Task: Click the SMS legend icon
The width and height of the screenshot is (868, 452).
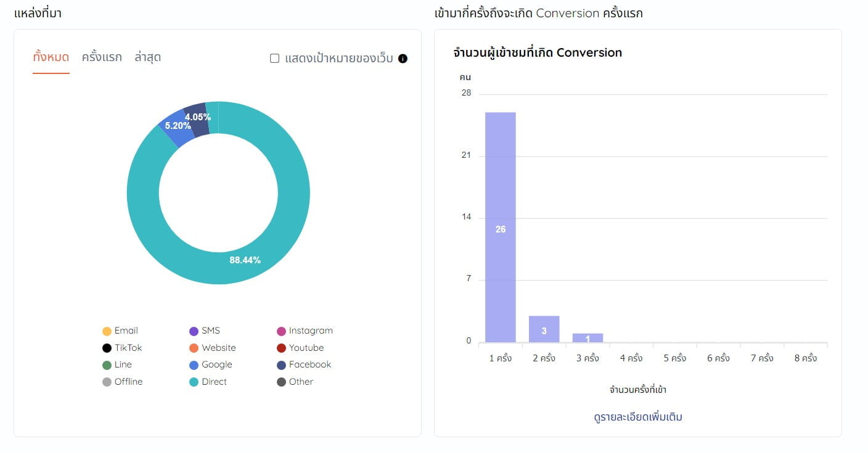Action: pyautogui.click(x=195, y=331)
